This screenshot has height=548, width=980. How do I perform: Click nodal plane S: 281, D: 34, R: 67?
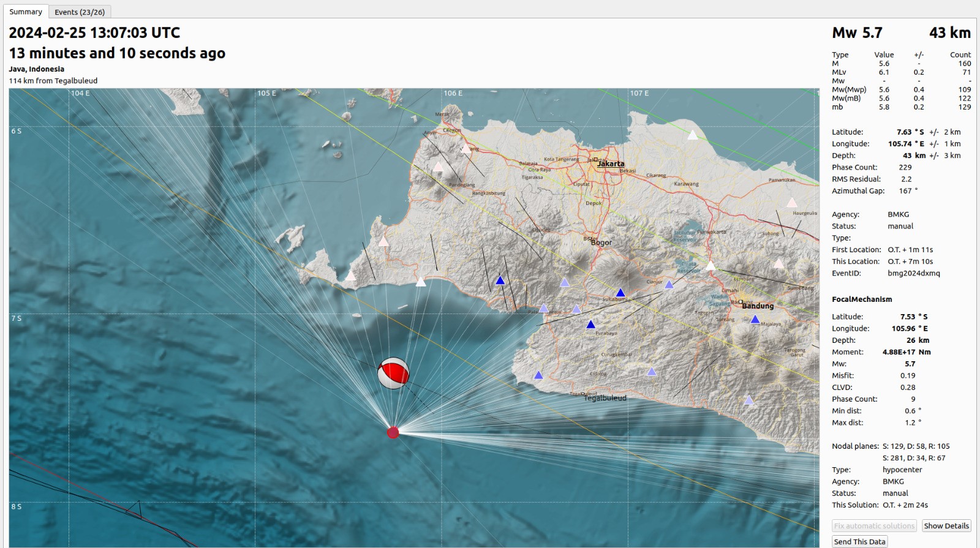914,458
